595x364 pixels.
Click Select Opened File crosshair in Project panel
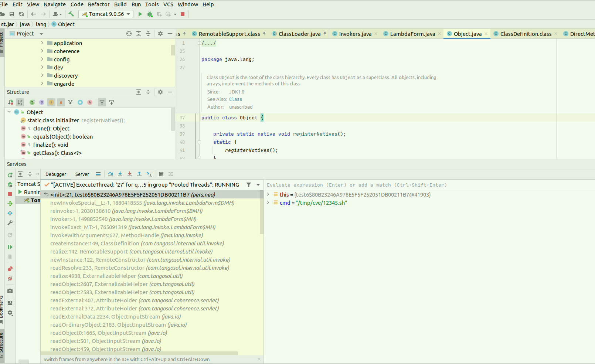pos(129,34)
